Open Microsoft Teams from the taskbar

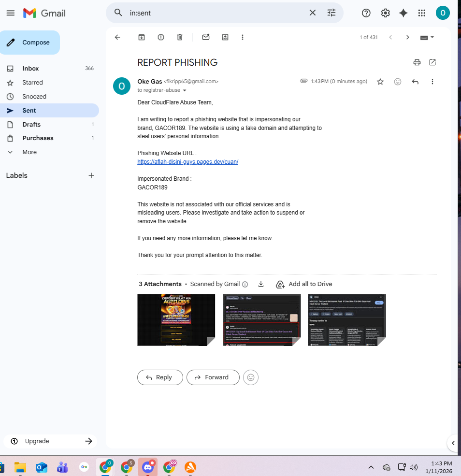click(62, 467)
